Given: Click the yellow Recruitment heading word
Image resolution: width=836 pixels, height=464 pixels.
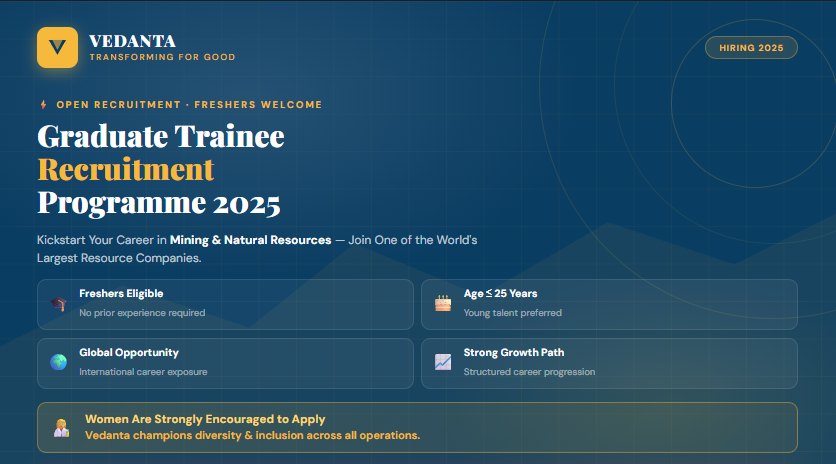Looking at the screenshot, I should coord(126,169).
